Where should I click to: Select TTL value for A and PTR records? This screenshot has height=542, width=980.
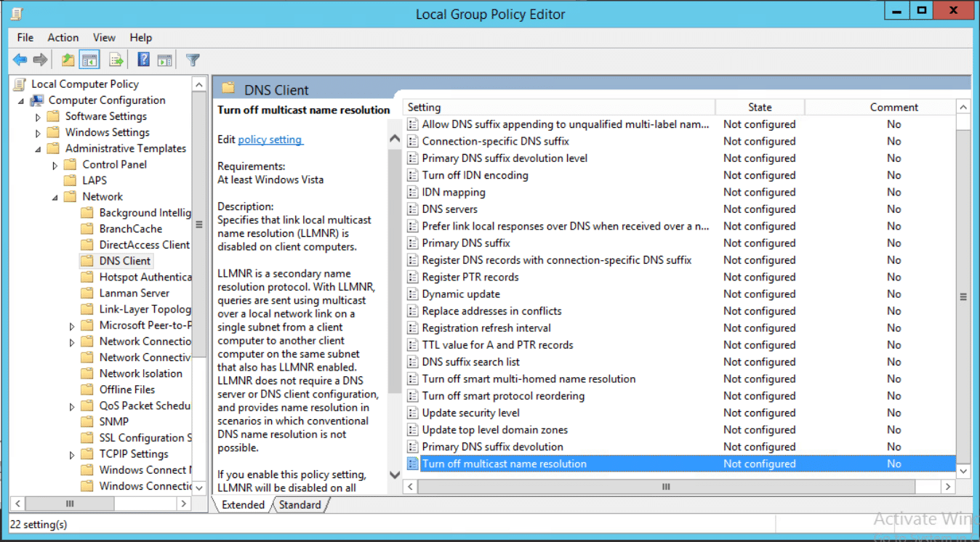point(497,345)
